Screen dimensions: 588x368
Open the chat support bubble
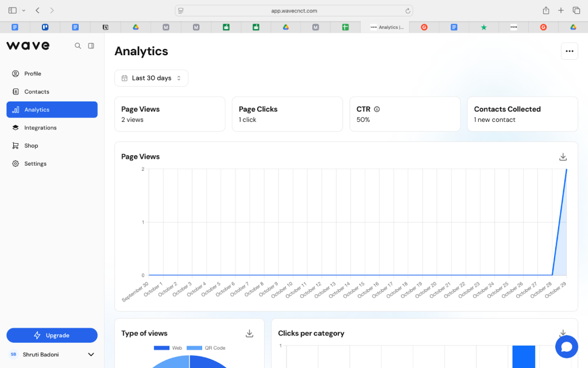[566, 347]
